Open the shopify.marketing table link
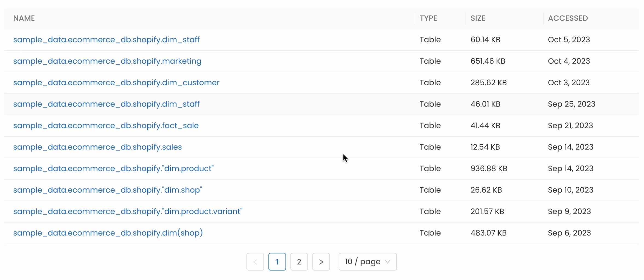The width and height of the screenshot is (644, 280). [x=107, y=61]
